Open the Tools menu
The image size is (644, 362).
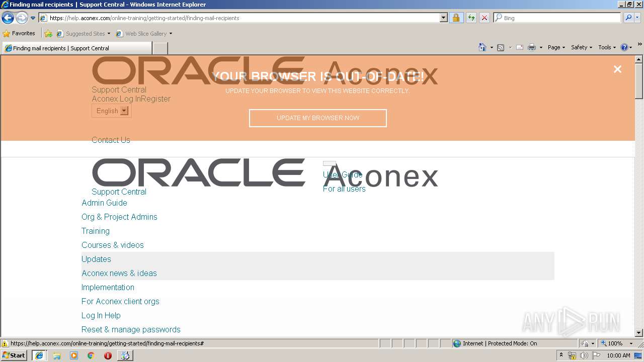point(607,47)
